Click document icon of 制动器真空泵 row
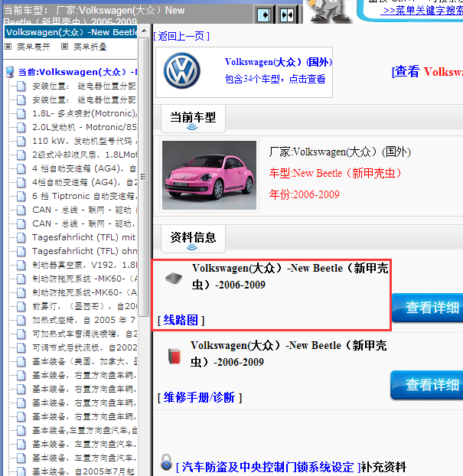This screenshot has width=463, height=476. point(21,265)
